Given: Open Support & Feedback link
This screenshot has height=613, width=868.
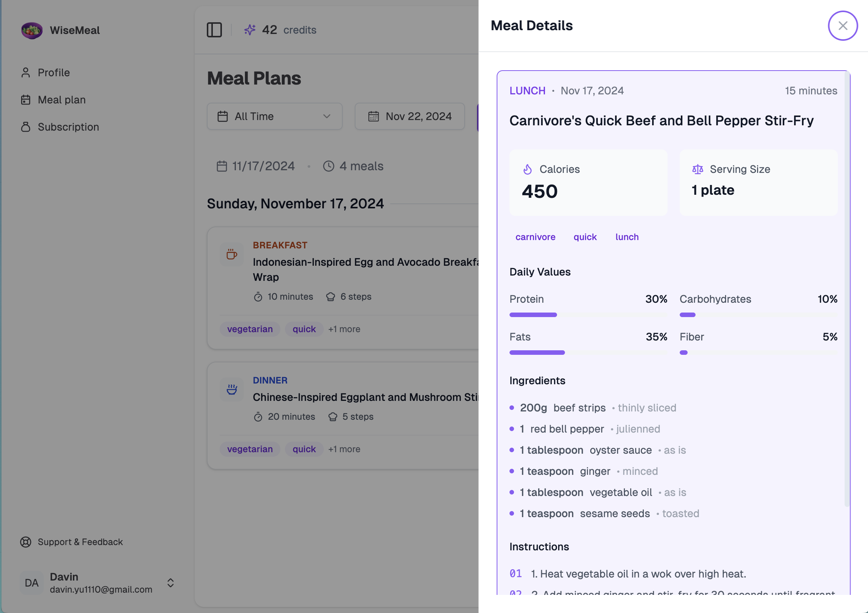Looking at the screenshot, I should (x=80, y=542).
